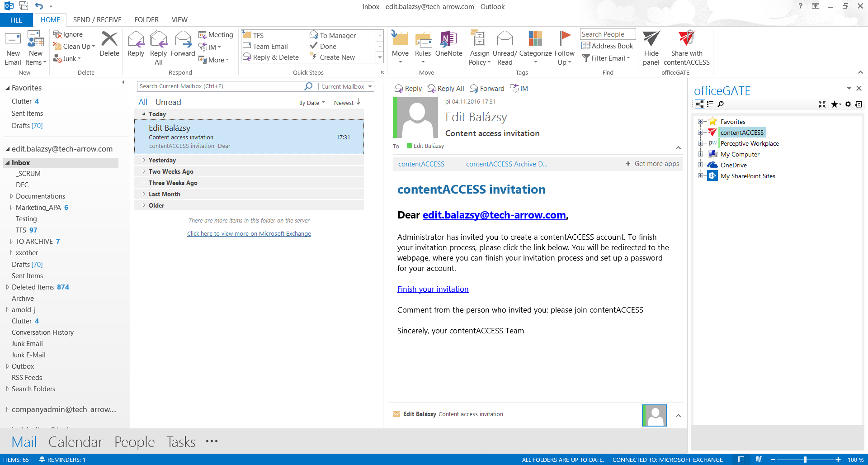Open the By Date arrangement dropdown
868x465 pixels.
click(312, 103)
